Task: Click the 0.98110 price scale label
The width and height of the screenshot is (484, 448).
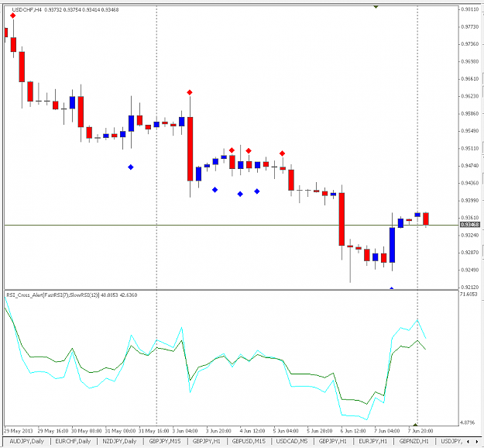Action: click(x=470, y=9)
